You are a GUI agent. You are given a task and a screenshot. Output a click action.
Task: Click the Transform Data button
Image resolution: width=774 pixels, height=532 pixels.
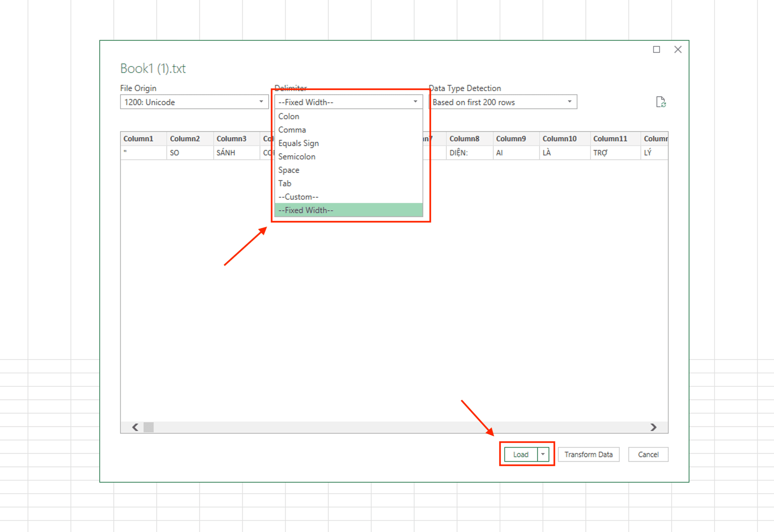(588, 454)
